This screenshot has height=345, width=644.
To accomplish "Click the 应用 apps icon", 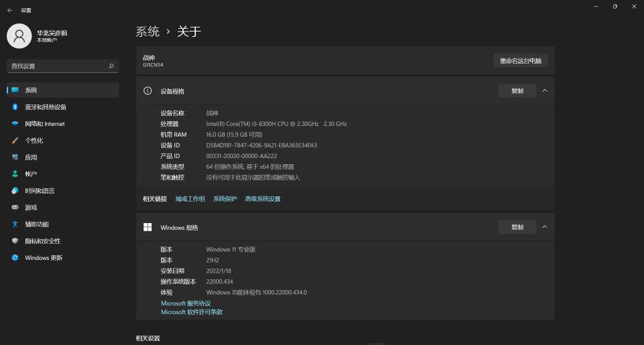I will 15,157.
